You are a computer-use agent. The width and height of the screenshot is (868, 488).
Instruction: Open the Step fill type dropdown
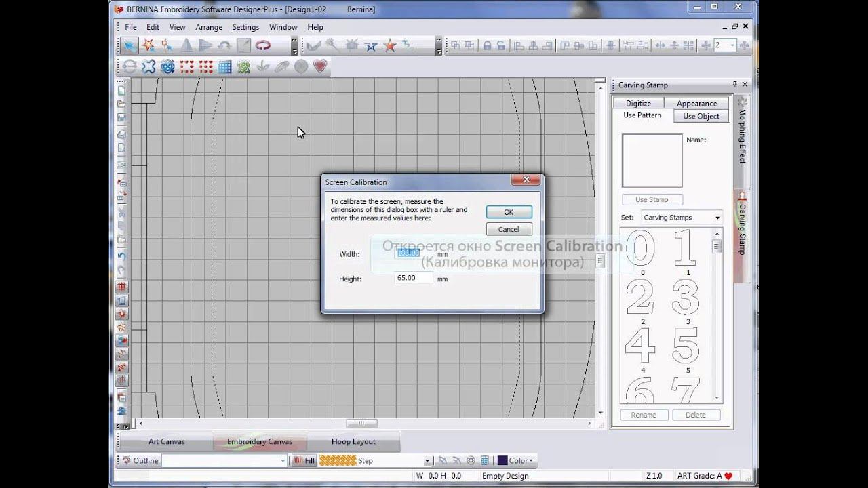[427, 461]
